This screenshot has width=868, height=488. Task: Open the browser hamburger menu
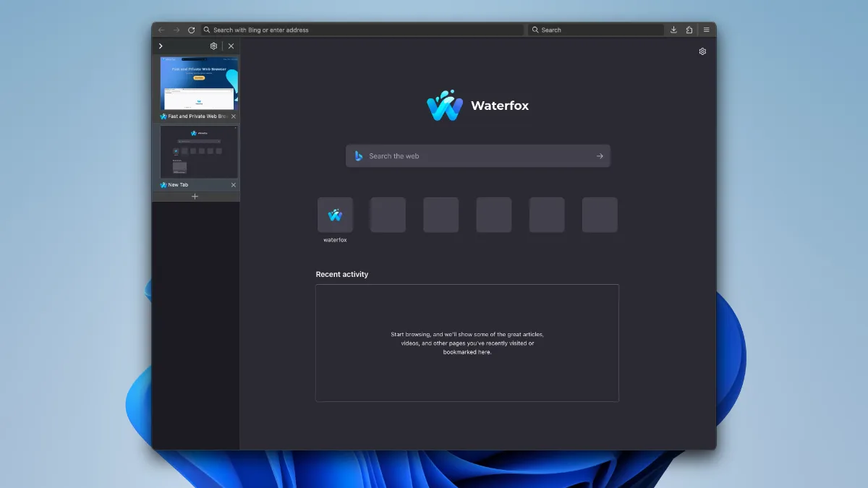pos(706,30)
